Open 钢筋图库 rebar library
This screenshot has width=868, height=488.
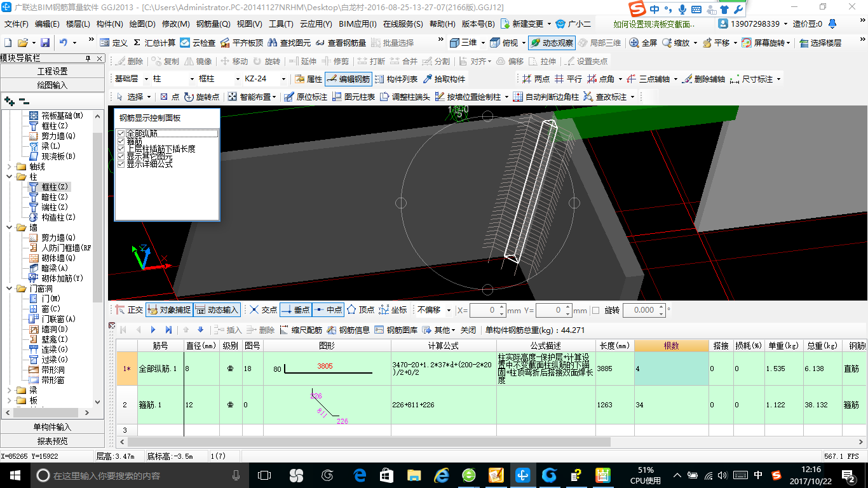(x=397, y=330)
